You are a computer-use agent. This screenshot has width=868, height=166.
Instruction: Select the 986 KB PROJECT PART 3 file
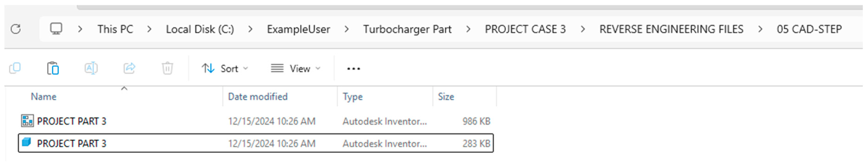71,121
